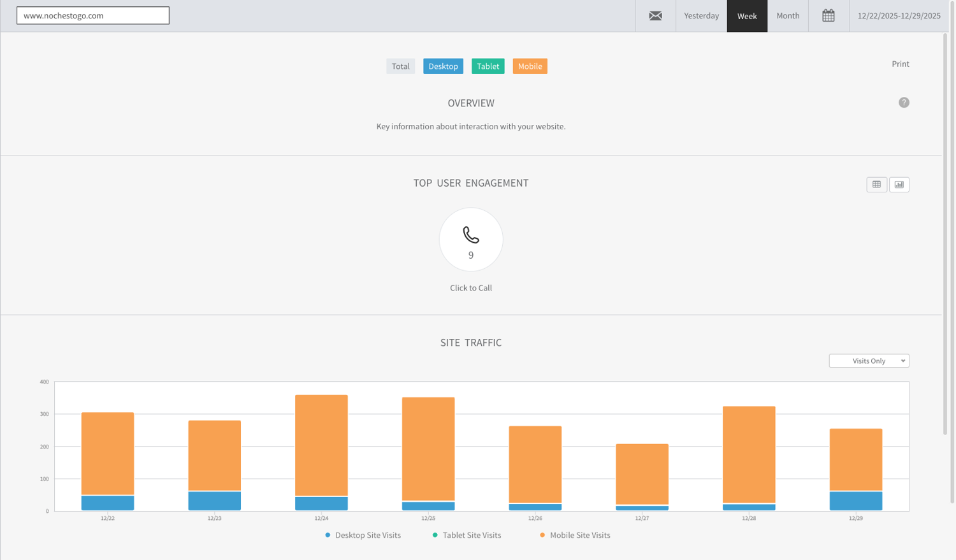Select the Week time range tab

[747, 16]
